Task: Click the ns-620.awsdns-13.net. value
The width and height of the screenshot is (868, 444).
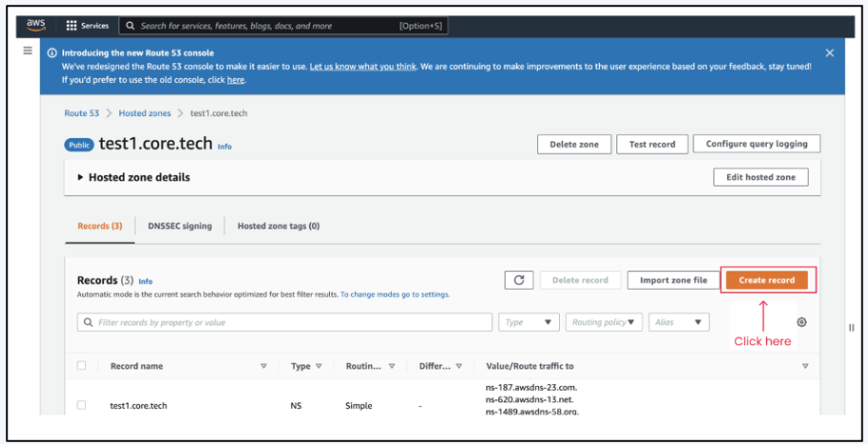Action: (529, 400)
